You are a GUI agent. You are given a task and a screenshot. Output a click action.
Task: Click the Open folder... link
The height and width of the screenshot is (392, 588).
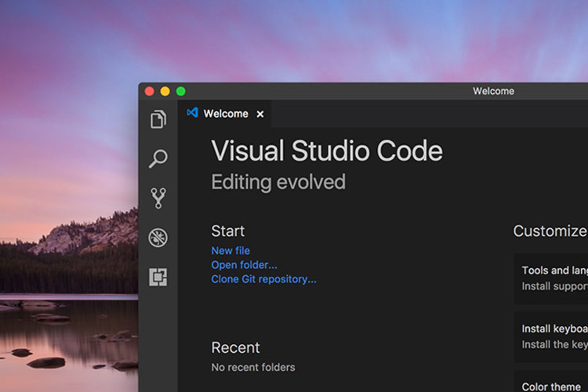pos(244,265)
